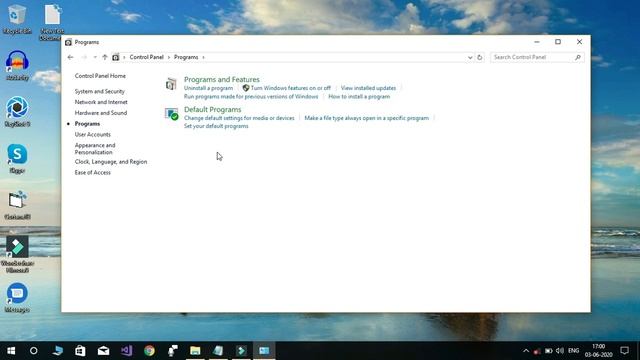
Task: Open the blue chat bubble desktop shortcut
Action: tap(17, 298)
